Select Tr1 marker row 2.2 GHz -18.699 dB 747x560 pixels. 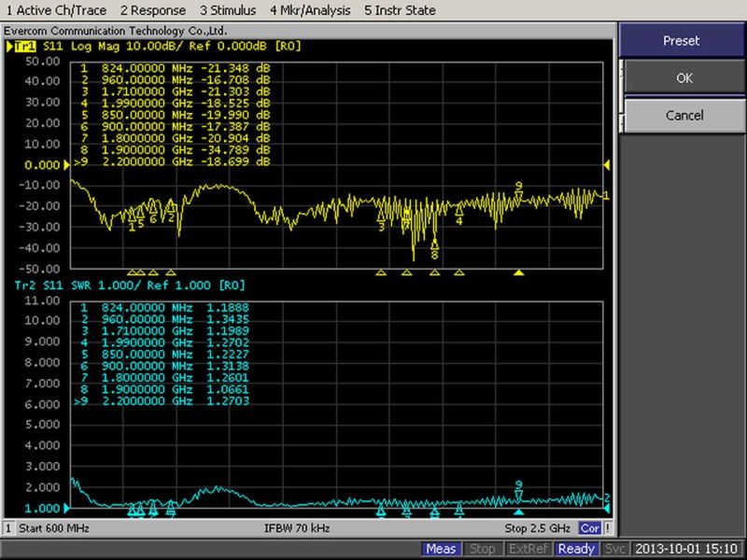[x=173, y=161]
